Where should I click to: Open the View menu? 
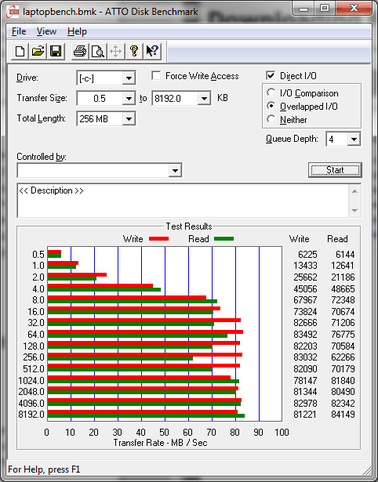[46, 31]
